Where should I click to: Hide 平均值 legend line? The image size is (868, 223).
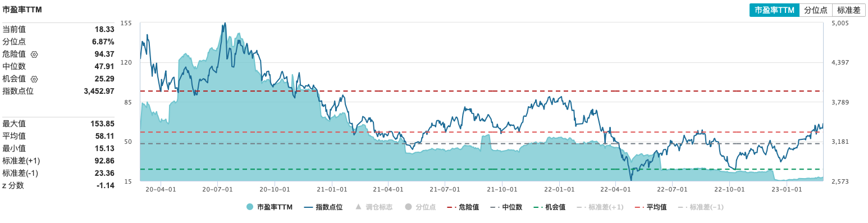click(651, 207)
